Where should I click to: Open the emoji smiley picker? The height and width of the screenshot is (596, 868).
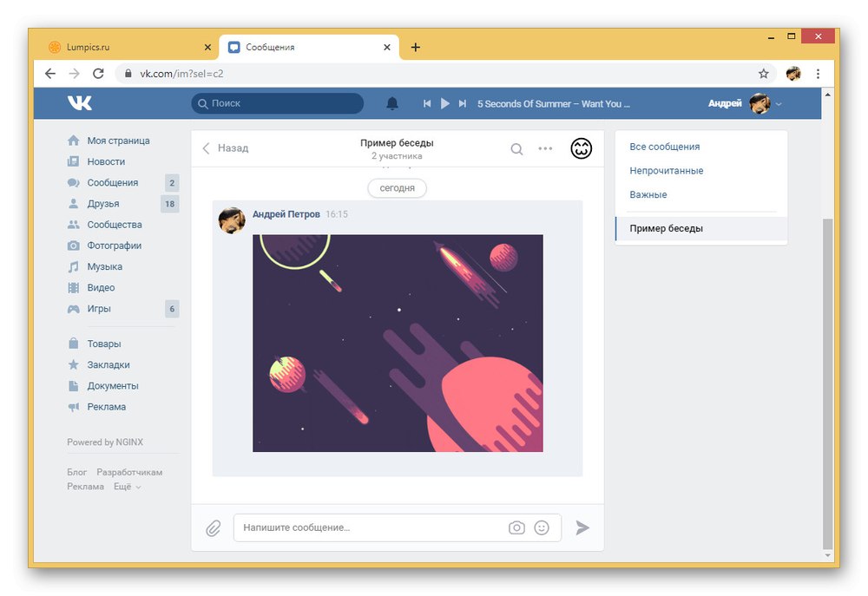[542, 527]
